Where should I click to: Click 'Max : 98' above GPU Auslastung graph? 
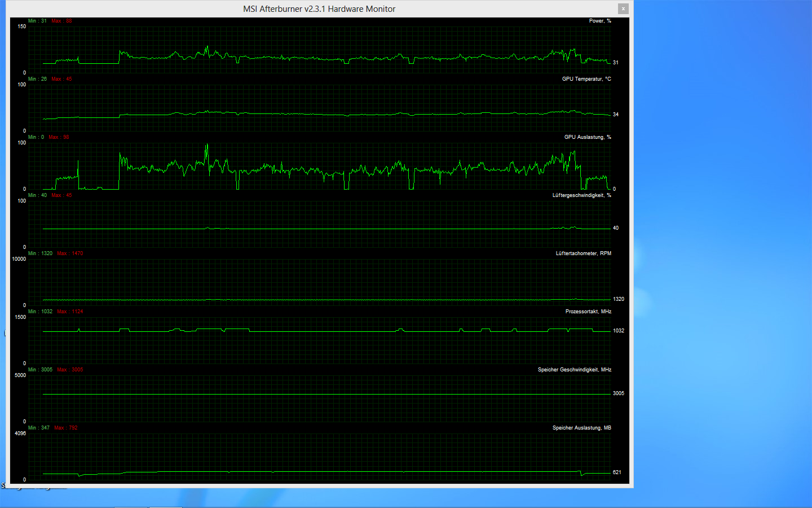tap(59, 137)
